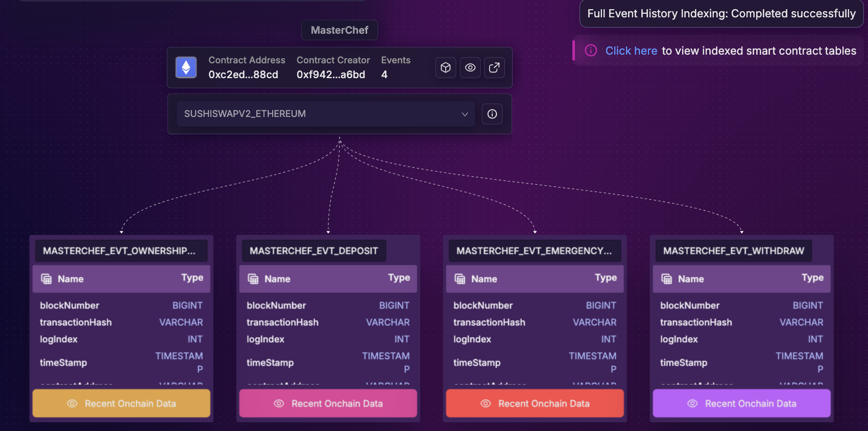
Task: Select the MASTERCHEF_EVT_EMERGENCY... table title
Action: [534, 251]
